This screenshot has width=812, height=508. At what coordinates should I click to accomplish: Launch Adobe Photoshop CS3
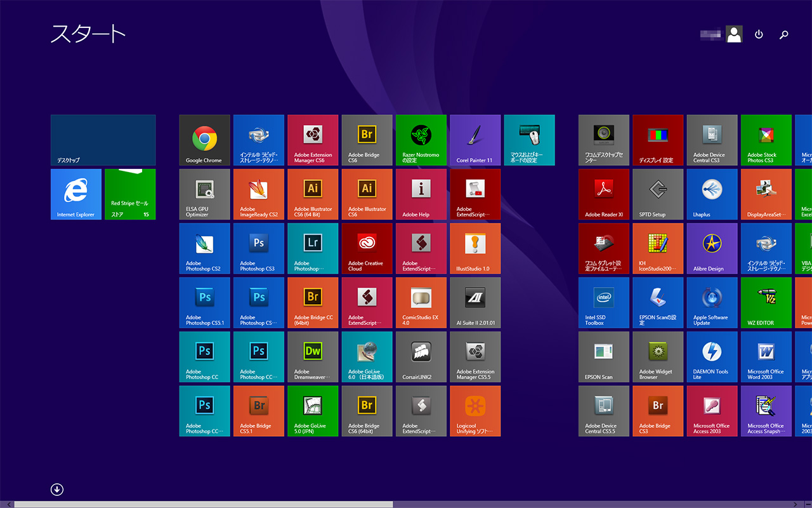click(259, 249)
